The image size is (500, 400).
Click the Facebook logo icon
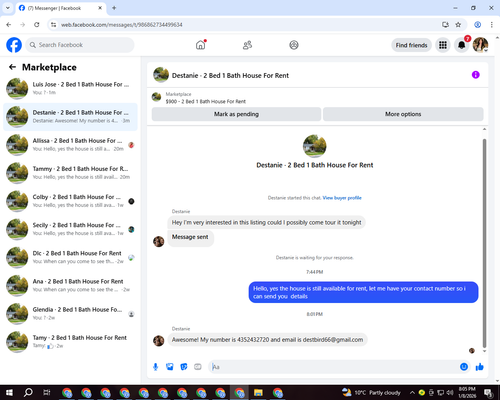[x=14, y=45]
